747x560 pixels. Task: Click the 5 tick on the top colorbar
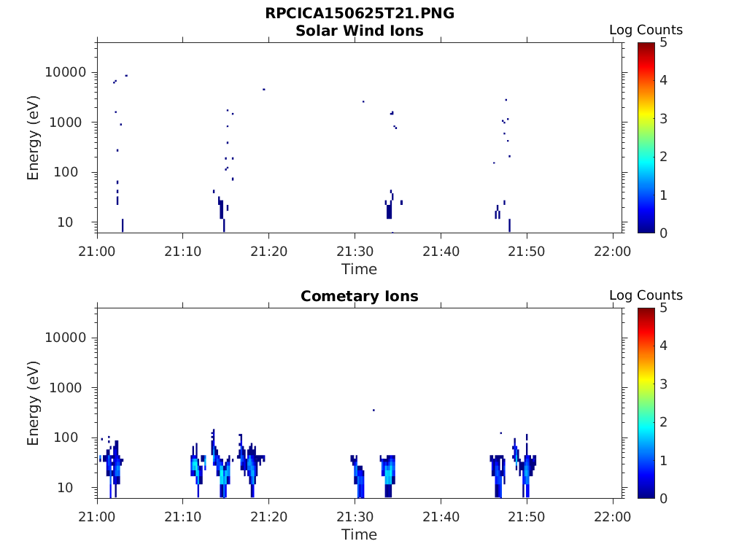click(663, 43)
